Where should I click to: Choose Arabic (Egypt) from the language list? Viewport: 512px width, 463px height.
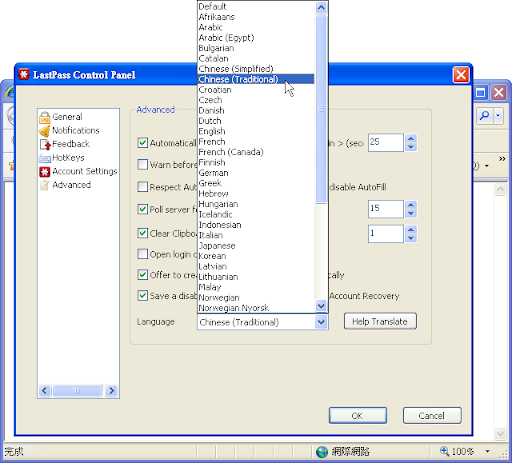pos(256,38)
